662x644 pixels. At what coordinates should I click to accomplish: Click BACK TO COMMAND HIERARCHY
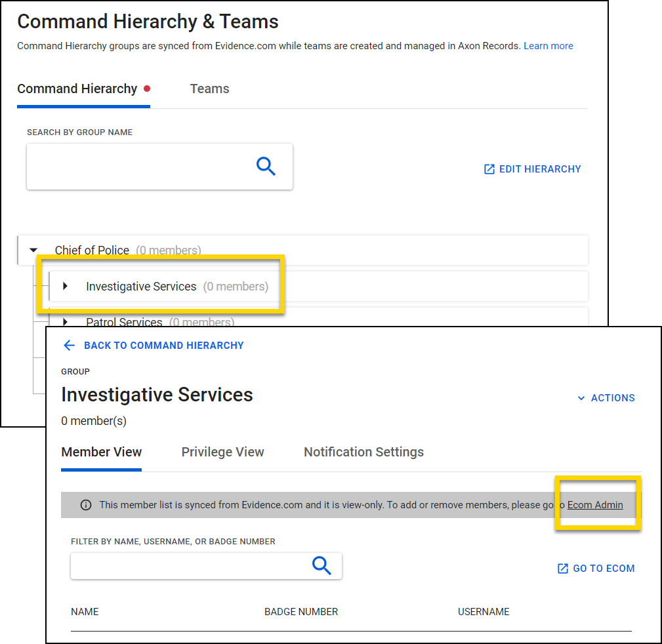click(163, 345)
